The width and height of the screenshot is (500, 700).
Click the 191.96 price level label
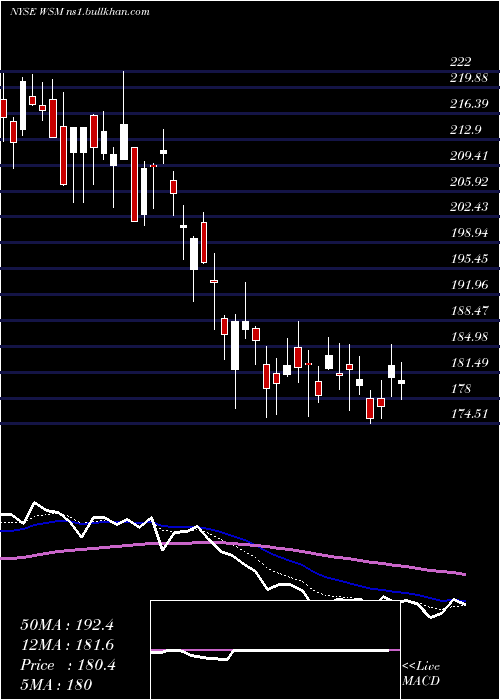click(469, 285)
